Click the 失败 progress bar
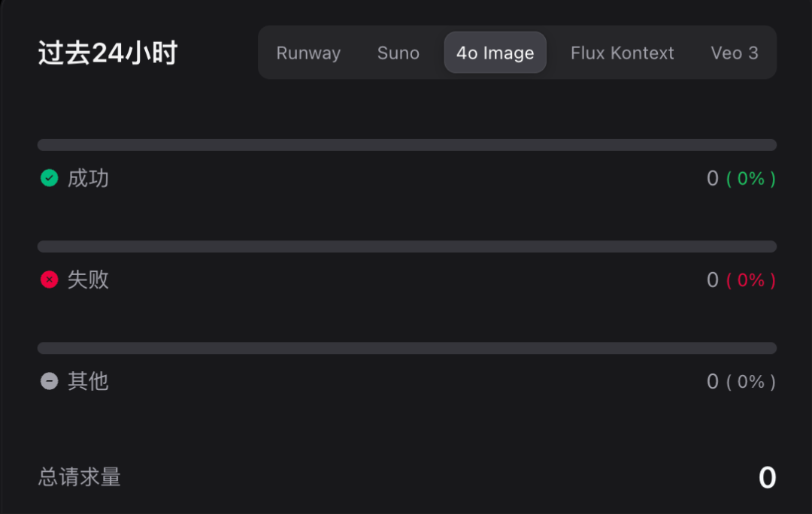Image resolution: width=812 pixels, height=514 pixels. [407, 246]
